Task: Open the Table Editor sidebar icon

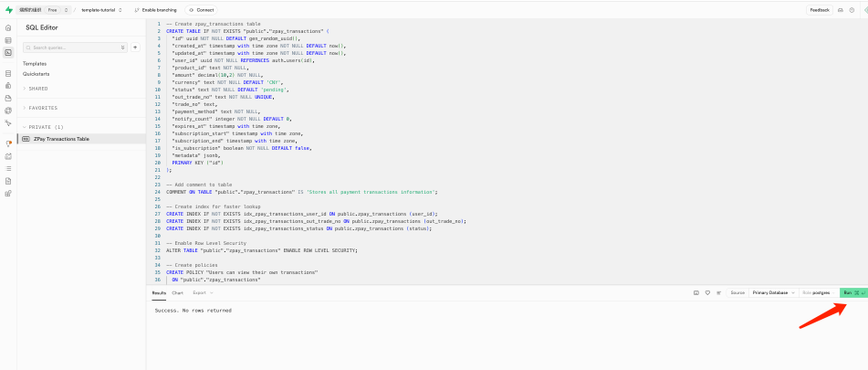Action: 8,40
